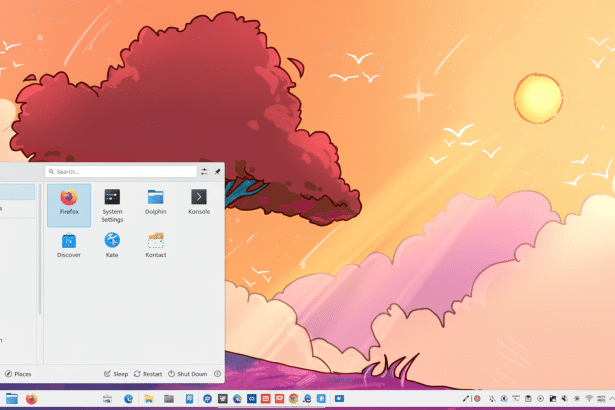Open the muted volume tray icon

564,399
